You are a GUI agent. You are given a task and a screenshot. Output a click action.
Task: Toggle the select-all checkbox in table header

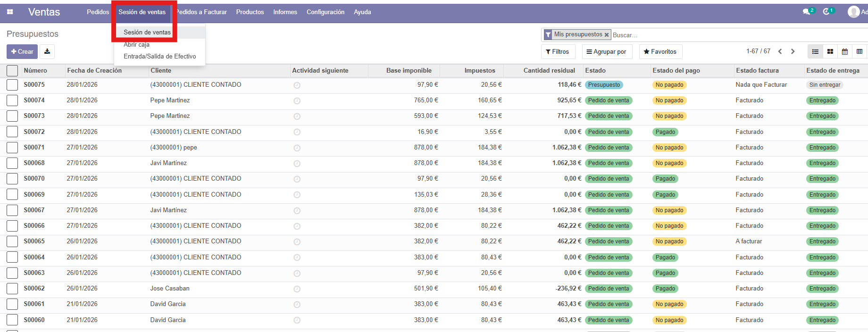tap(12, 71)
